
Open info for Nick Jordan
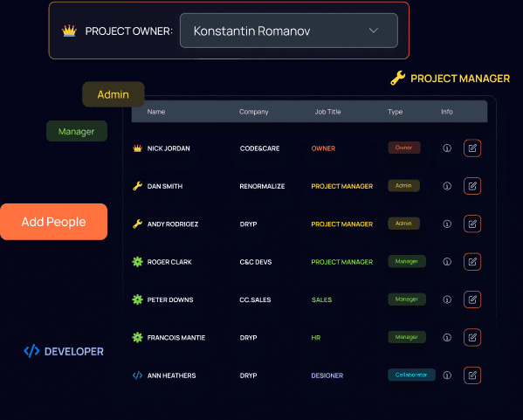point(447,148)
